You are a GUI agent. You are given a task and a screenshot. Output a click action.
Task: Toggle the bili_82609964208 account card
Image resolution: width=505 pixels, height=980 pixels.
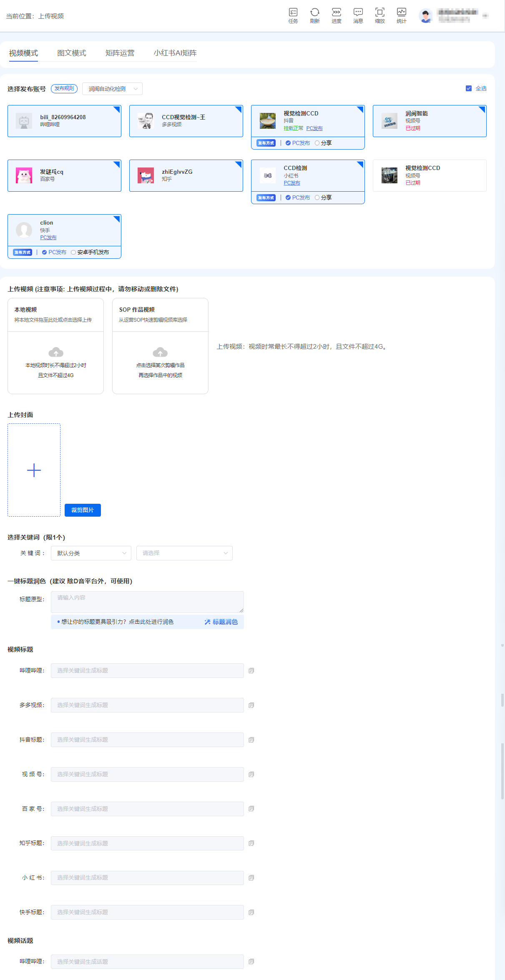pos(64,121)
